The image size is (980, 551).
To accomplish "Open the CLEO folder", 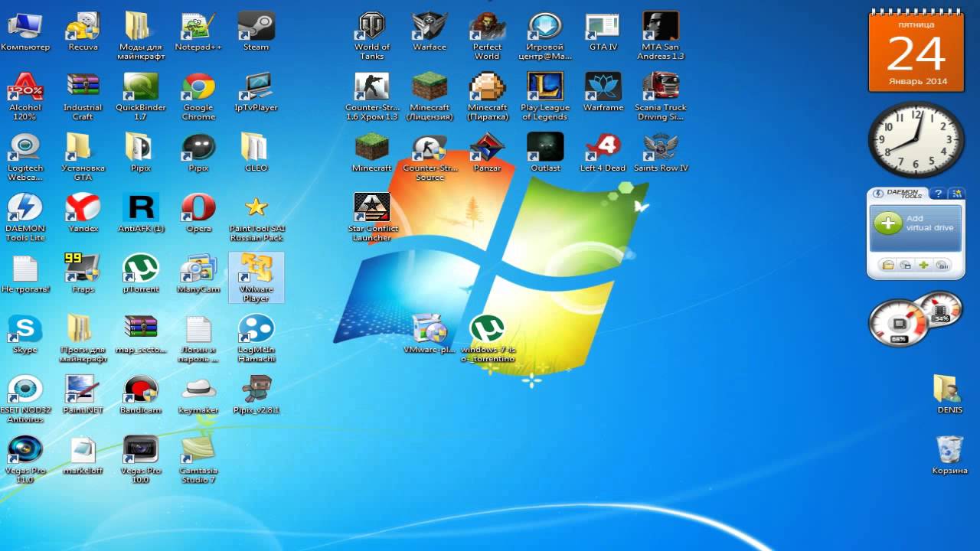I will (256, 153).
